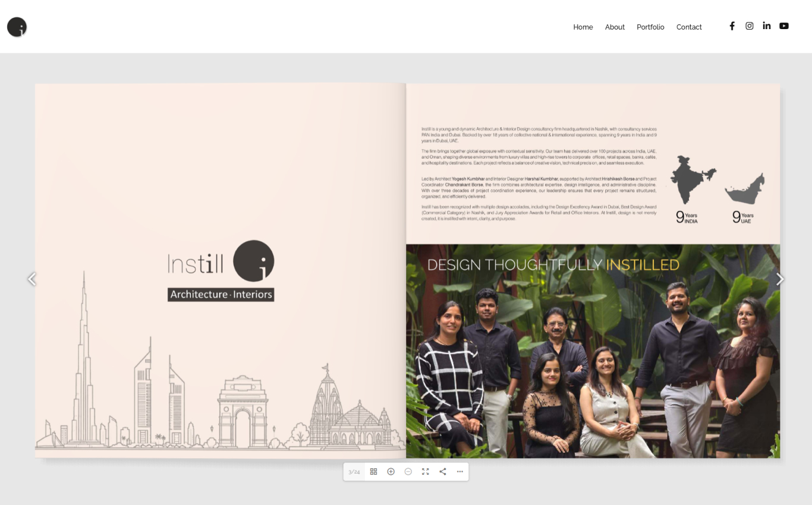
Task: Show the page thumbnails grid
Action: click(373, 472)
